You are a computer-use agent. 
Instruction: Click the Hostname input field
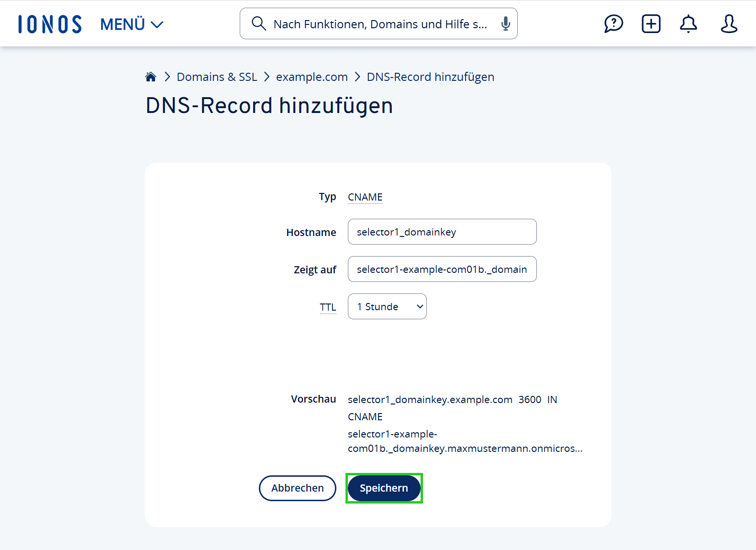(442, 232)
